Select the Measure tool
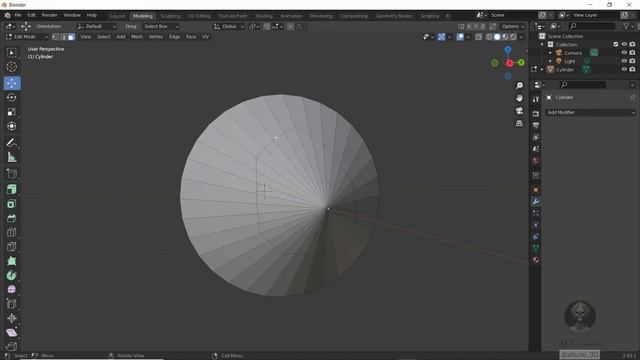This screenshot has height=360, width=640. 11,157
